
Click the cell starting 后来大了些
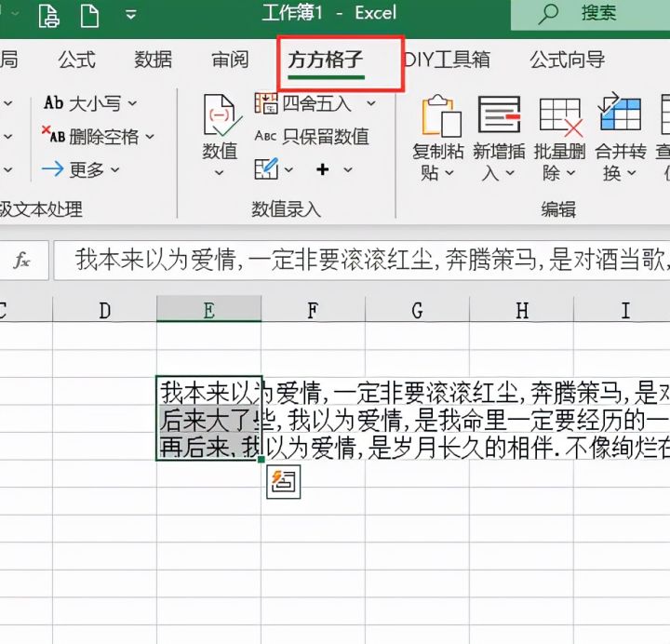pos(209,419)
